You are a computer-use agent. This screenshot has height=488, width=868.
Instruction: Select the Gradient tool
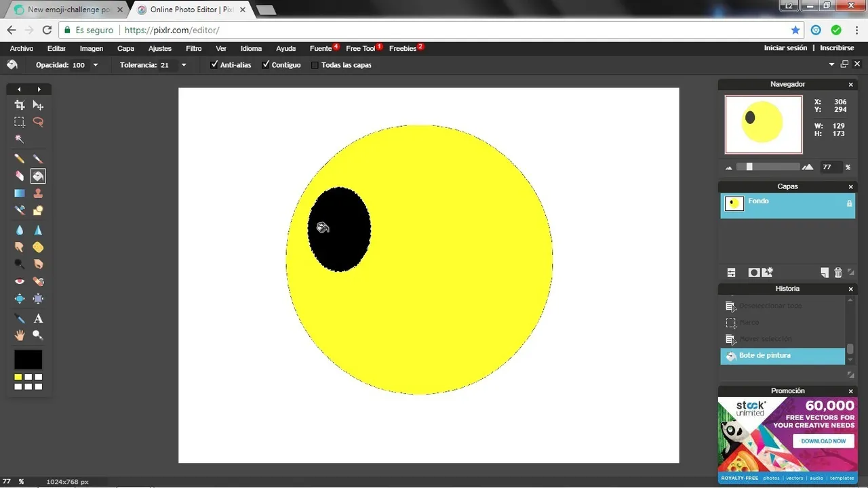[20, 193]
